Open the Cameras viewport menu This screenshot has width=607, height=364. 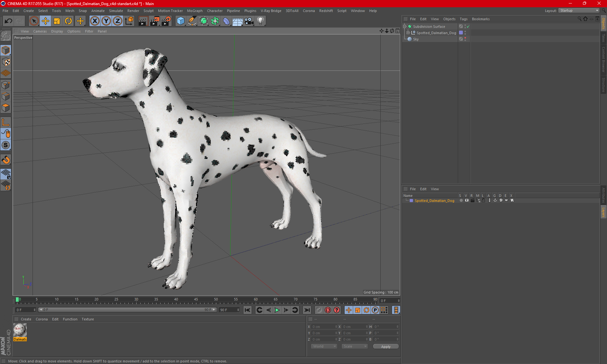[40, 31]
